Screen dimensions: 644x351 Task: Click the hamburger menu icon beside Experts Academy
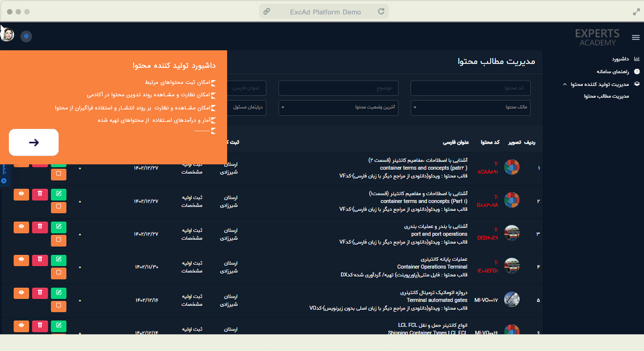pos(635,37)
